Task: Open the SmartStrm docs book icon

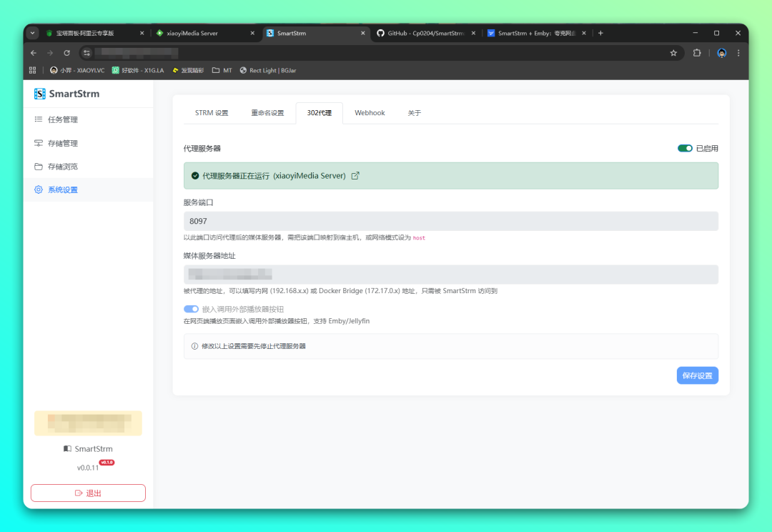Action: (67, 449)
